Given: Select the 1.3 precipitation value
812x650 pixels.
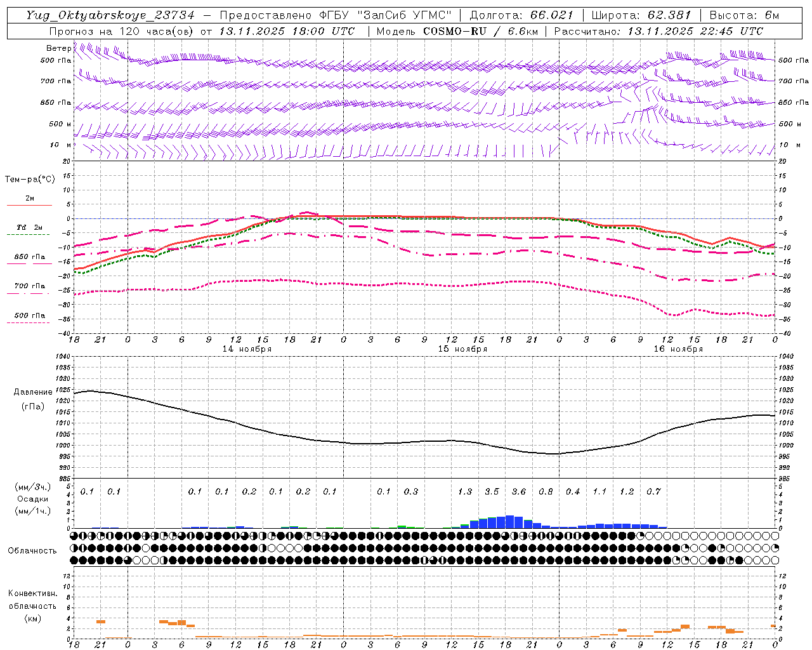Looking at the screenshot, I should tap(465, 491).
